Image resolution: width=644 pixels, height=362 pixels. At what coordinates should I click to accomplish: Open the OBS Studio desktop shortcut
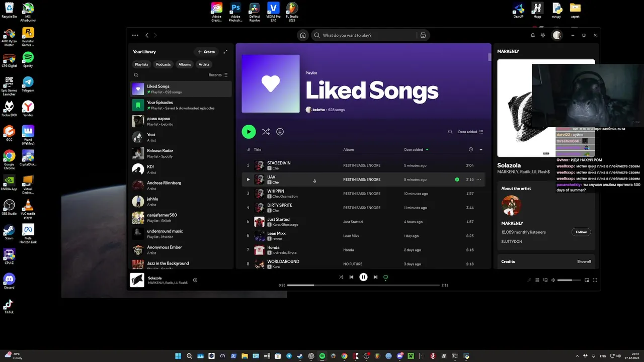(9, 208)
